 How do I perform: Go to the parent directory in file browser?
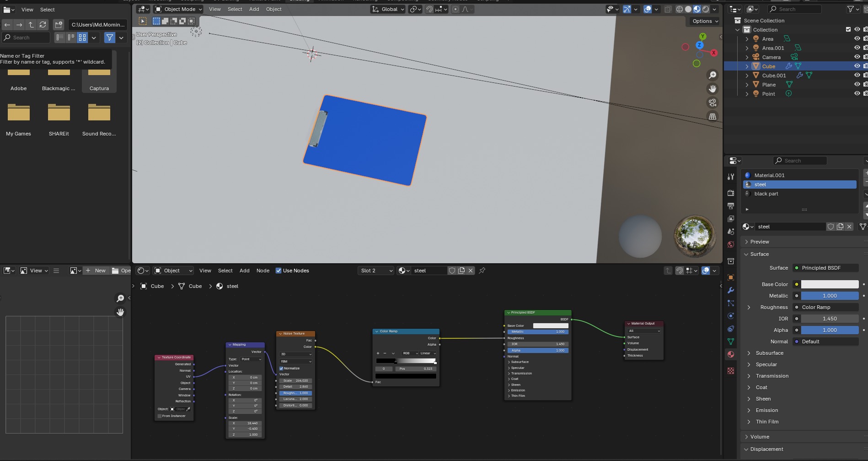pyautogui.click(x=31, y=25)
